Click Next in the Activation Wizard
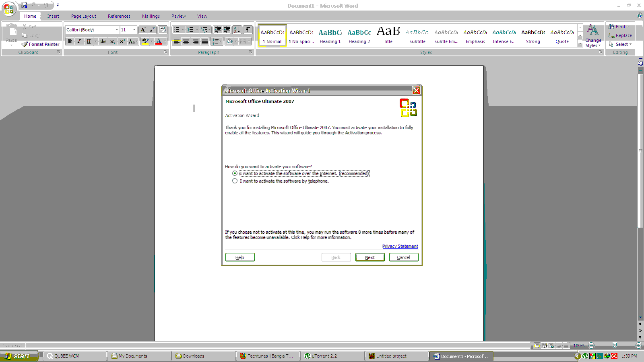Image resolution: width=644 pixels, height=362 pixels. tap(370, 257)
